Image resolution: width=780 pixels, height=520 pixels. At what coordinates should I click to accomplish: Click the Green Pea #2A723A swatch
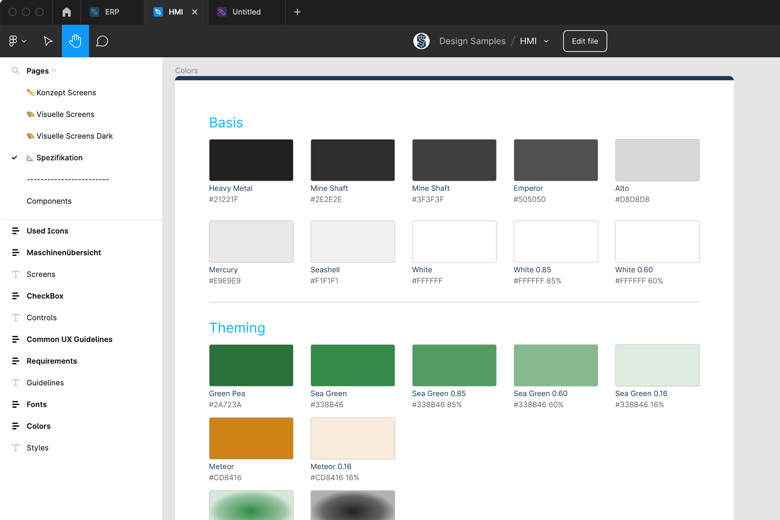click(x=251, y=365)
